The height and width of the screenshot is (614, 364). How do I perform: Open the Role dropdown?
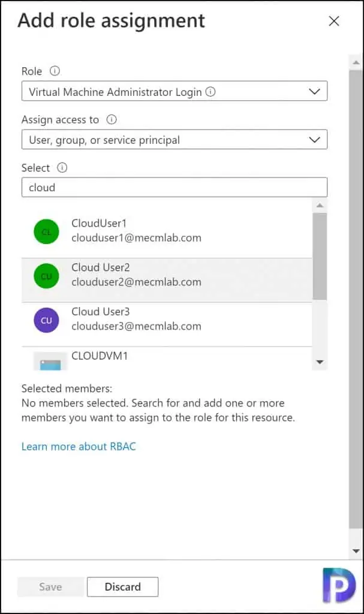pos(175,91)
